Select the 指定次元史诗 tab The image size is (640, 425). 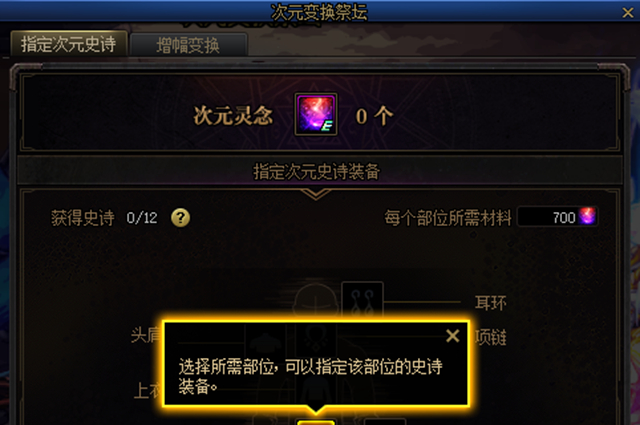[x=69, y=43]
